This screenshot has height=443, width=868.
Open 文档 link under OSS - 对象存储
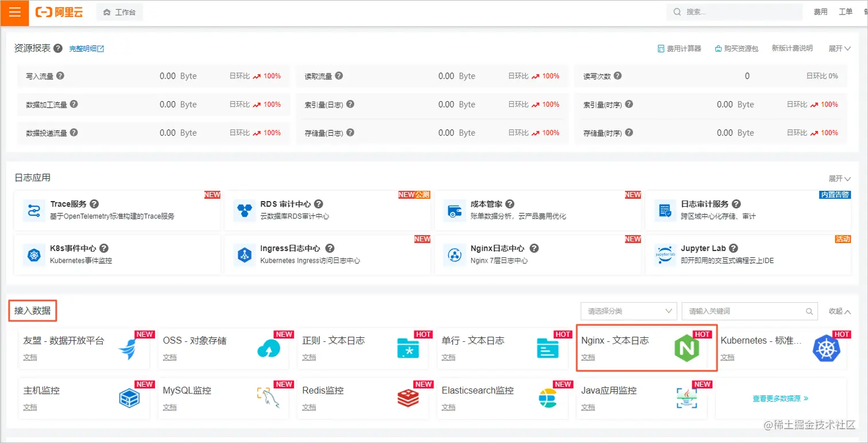[x=170, y=357]
